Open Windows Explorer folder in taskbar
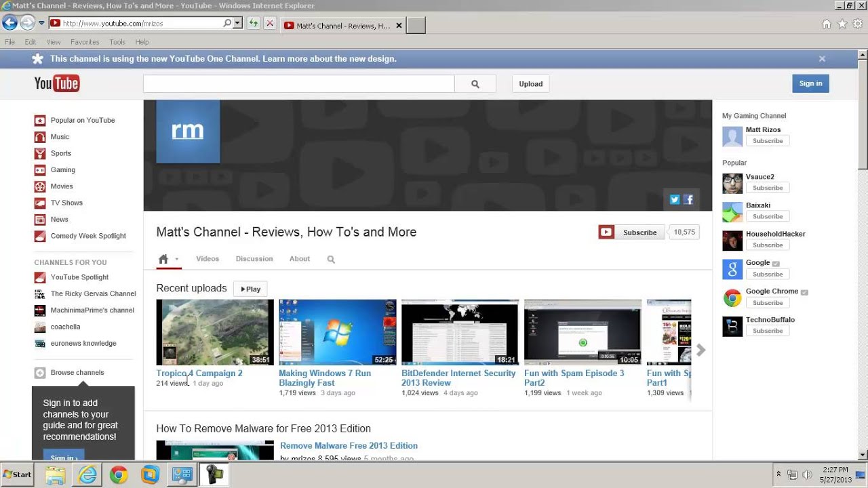This screenshot has height=488, width=868. pos(56,474)
